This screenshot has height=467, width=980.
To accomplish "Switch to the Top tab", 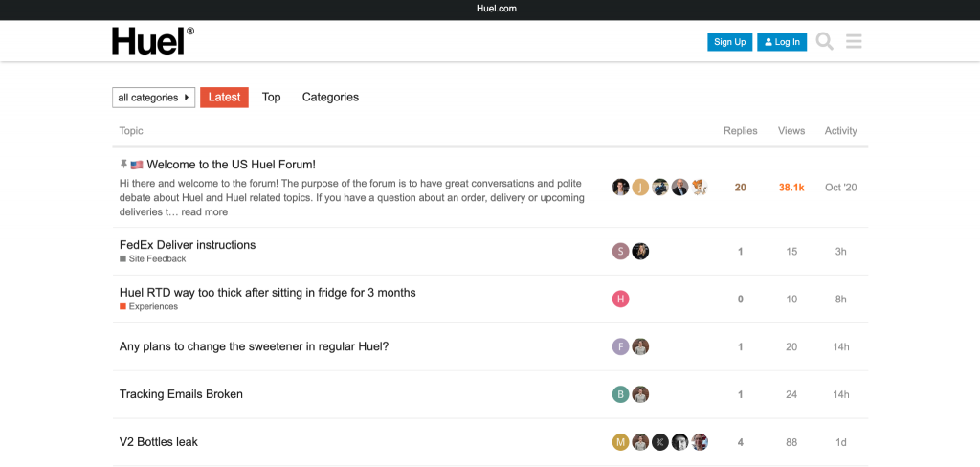I will tap(272, 98).
